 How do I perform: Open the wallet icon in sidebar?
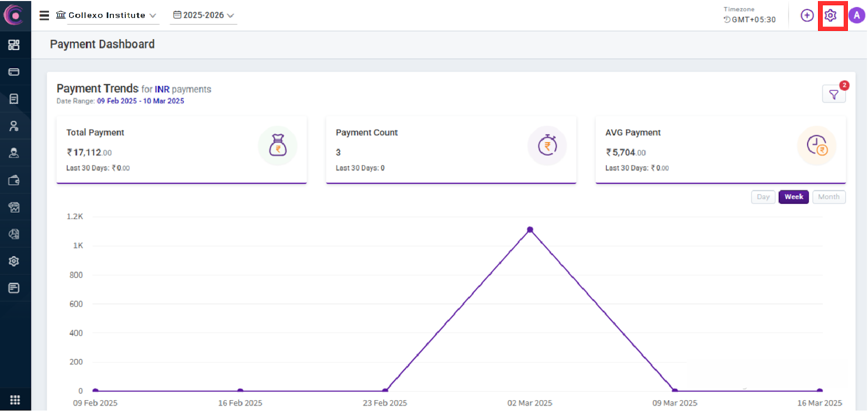click(x=14, y=180)
